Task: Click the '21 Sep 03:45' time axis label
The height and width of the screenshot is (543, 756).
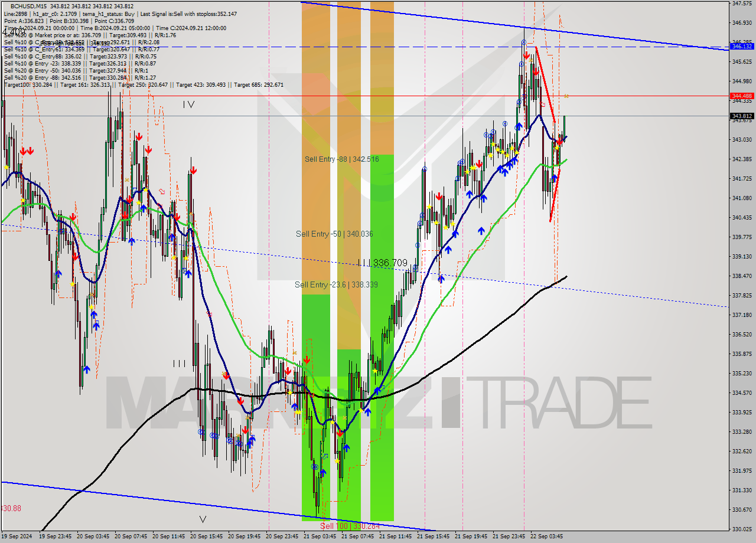Action: coord(320,537)
